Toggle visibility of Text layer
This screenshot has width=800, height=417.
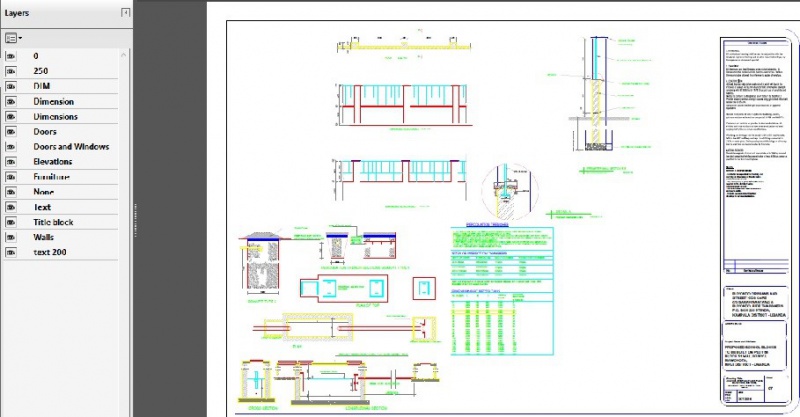point(11,207)
